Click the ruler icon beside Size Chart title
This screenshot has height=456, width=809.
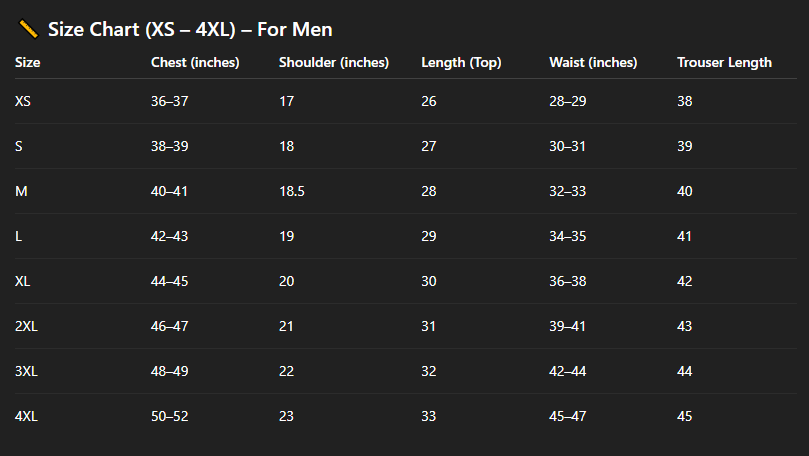tap(28, 29)
